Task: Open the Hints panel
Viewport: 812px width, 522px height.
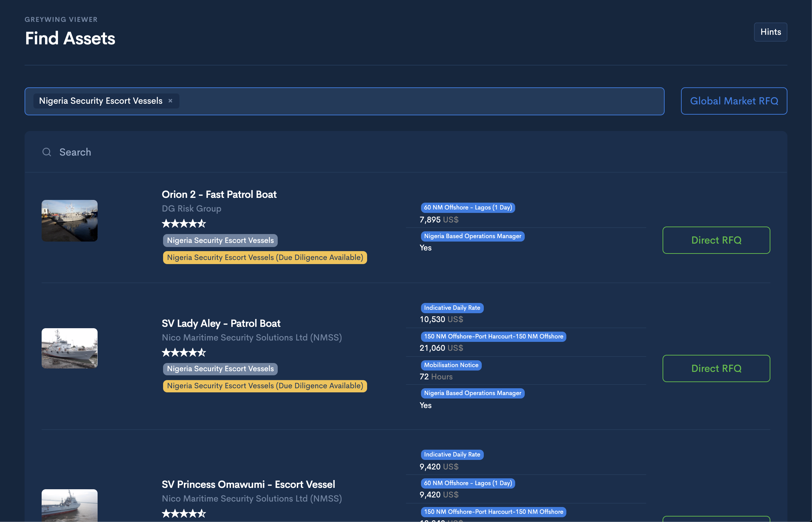Action: (770, 32)
